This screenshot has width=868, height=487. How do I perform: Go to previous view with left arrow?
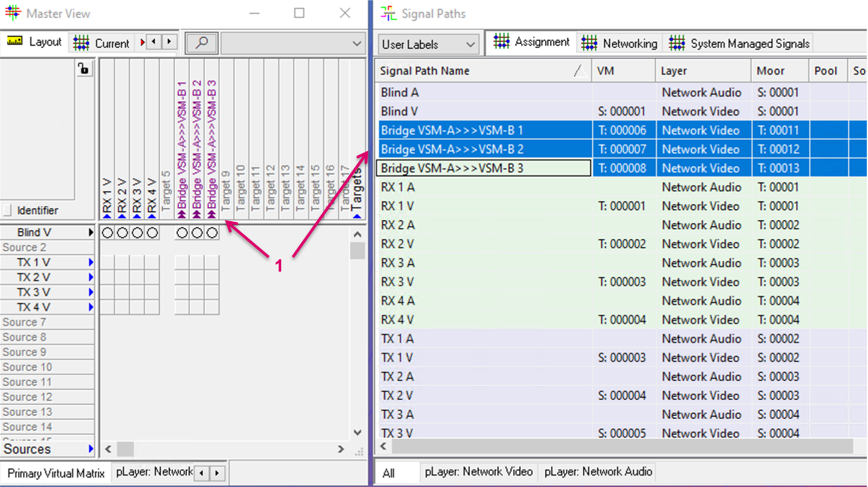pyautogui.click(x=154, y=42)
